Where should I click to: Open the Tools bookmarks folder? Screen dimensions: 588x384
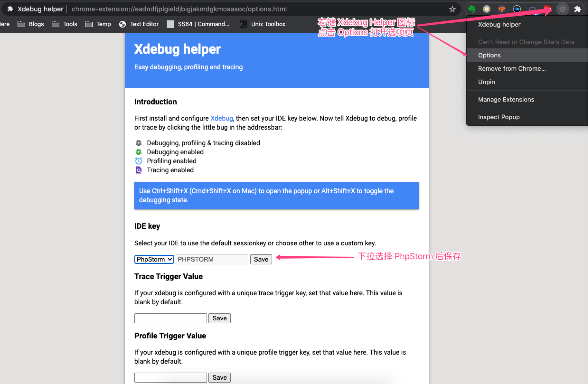tap(65, 24)
